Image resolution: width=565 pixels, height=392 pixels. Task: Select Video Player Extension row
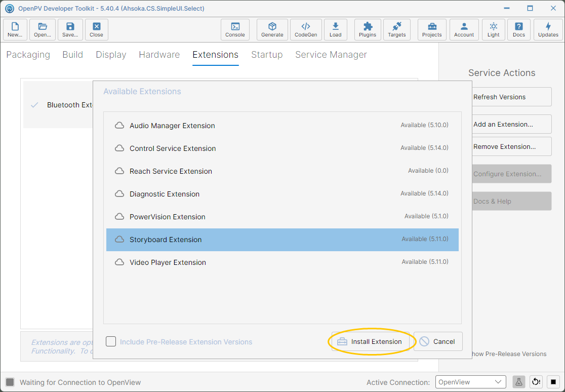[x=282, y=262]
